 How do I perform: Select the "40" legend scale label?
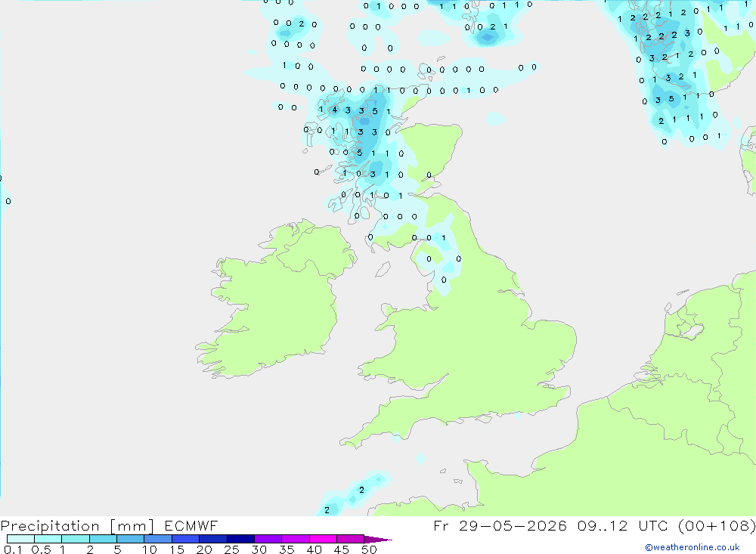pyautogui.click(x=314, y=549)
